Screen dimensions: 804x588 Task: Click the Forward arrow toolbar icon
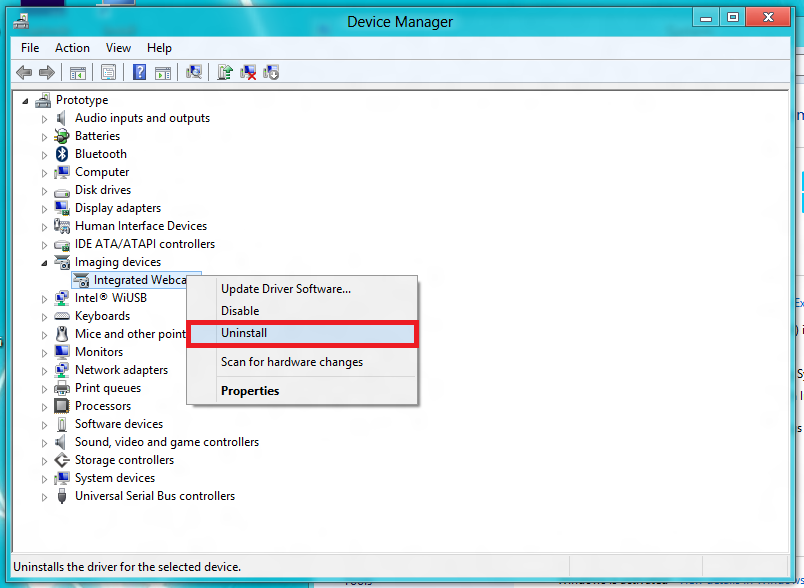click(x=47, y=72)
